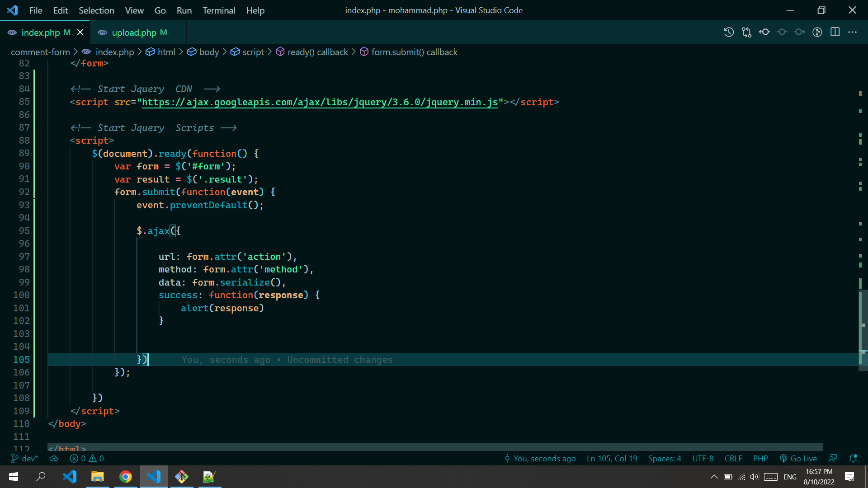Open File Explorer from taskbar
Image resolution: width=868 pixels, height=488 pixels.
point(97,477)
